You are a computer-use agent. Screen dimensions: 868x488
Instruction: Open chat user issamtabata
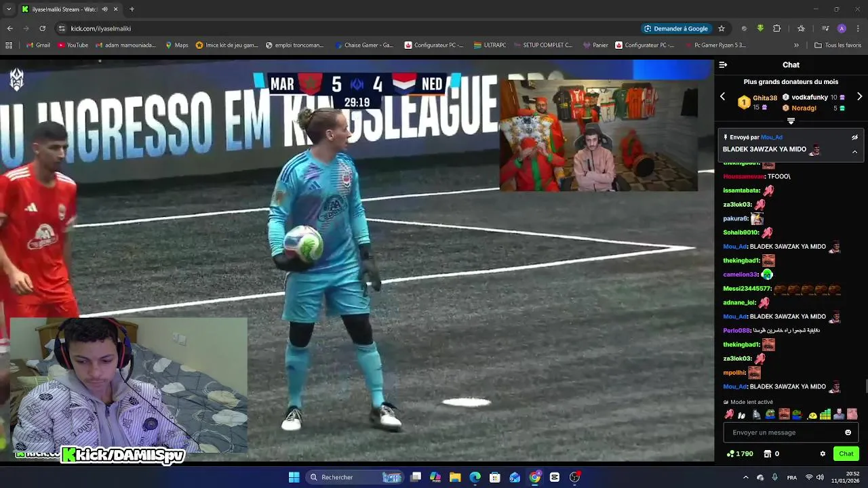[741, 190]
